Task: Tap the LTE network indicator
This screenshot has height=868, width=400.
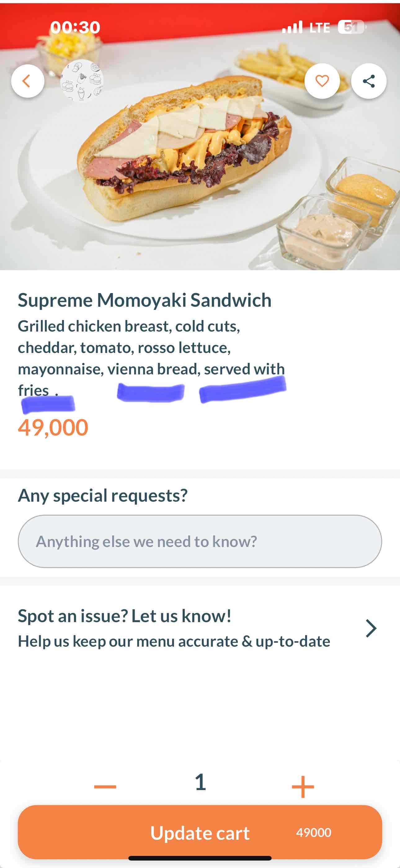Action: 319,28
